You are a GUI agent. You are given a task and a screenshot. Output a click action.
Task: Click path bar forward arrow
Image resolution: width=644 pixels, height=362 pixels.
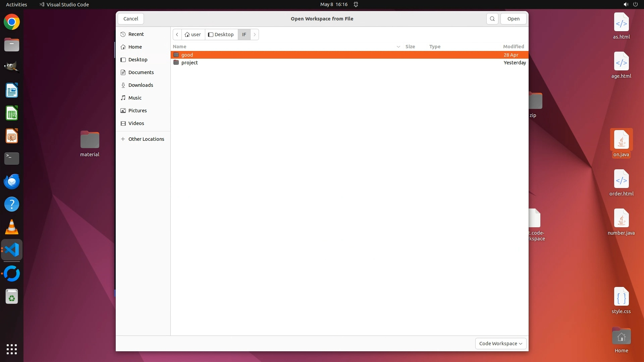[255, 35]
